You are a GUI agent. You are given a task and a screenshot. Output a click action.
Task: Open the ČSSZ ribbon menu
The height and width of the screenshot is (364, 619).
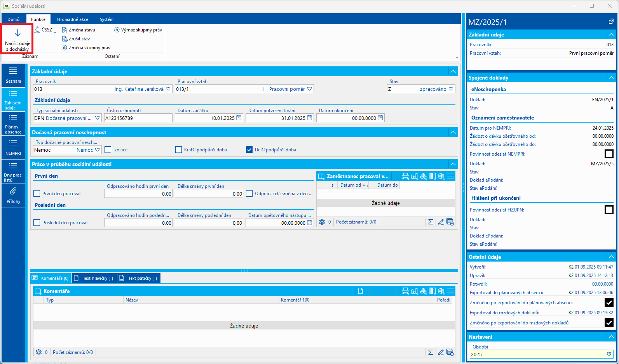(x=45, y=30)
